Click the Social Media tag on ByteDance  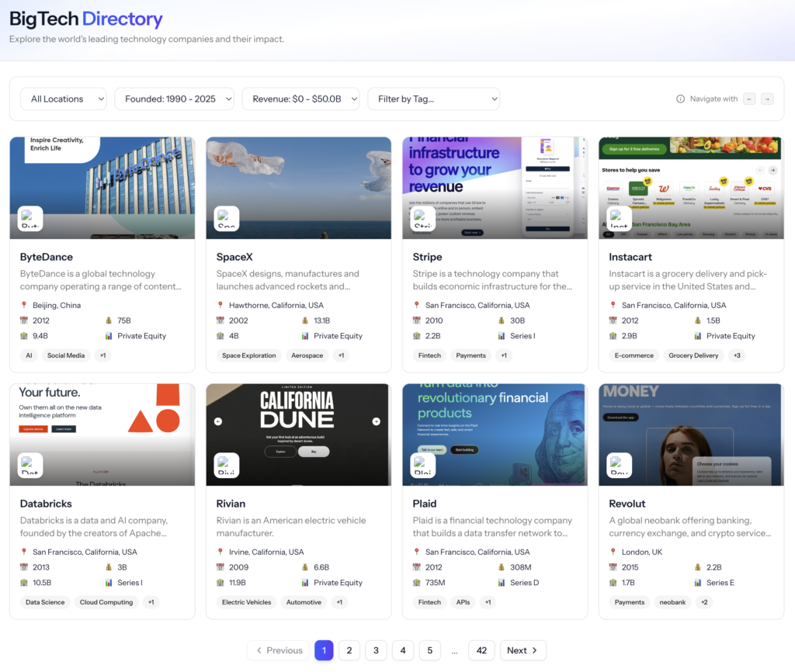click(x=66, y=355)
